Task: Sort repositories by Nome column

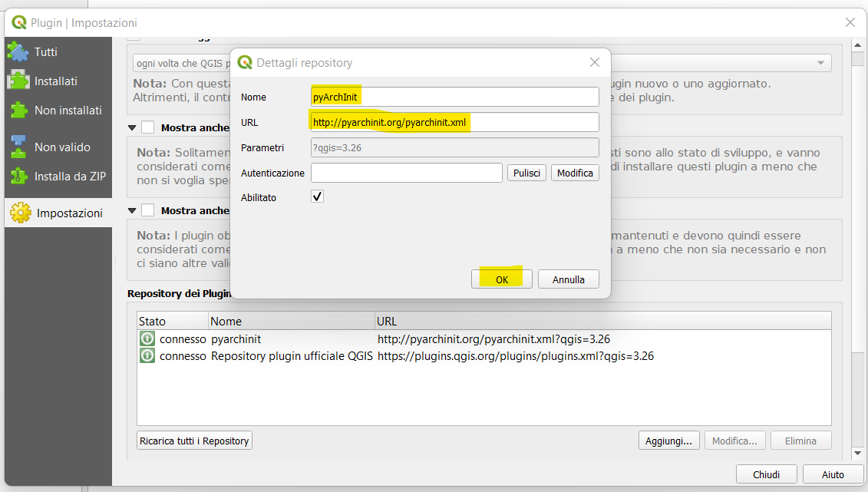Action: click(292, 321)
